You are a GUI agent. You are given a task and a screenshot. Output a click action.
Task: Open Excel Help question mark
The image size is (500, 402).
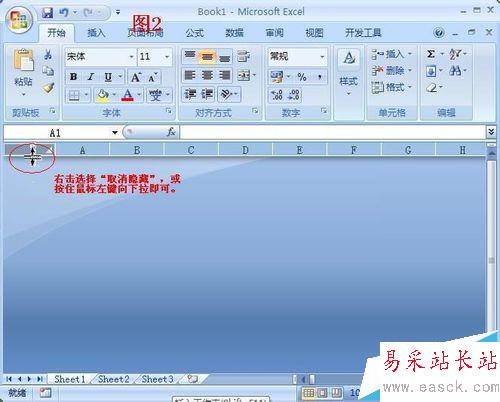(x=439, y=33)
